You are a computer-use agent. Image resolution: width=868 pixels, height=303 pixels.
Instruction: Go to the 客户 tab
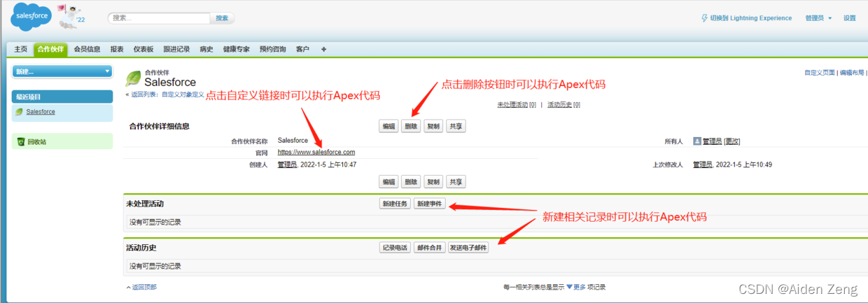tap(302, 49)
